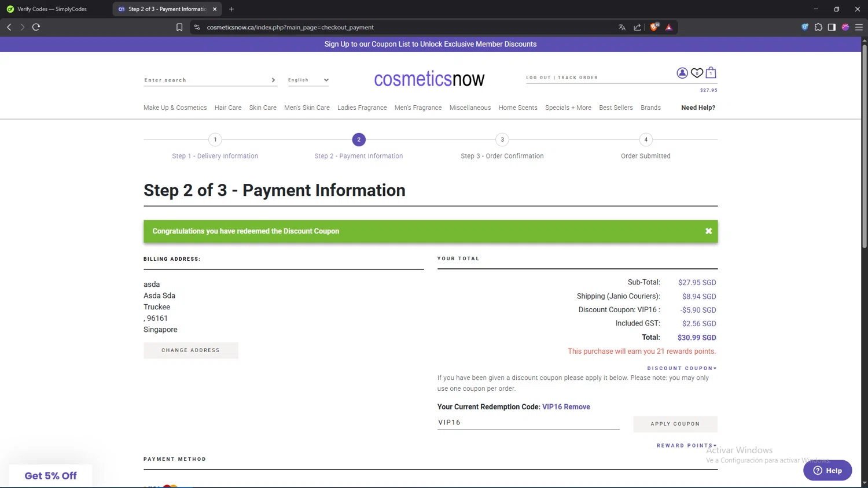Open Miscellaneous menu

[x=470, y=108]
